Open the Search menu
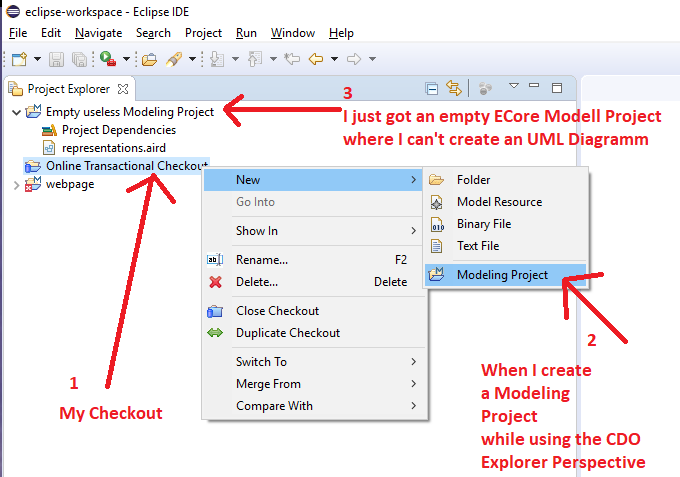Screen dimensions: 680x477 click(153, 33)
